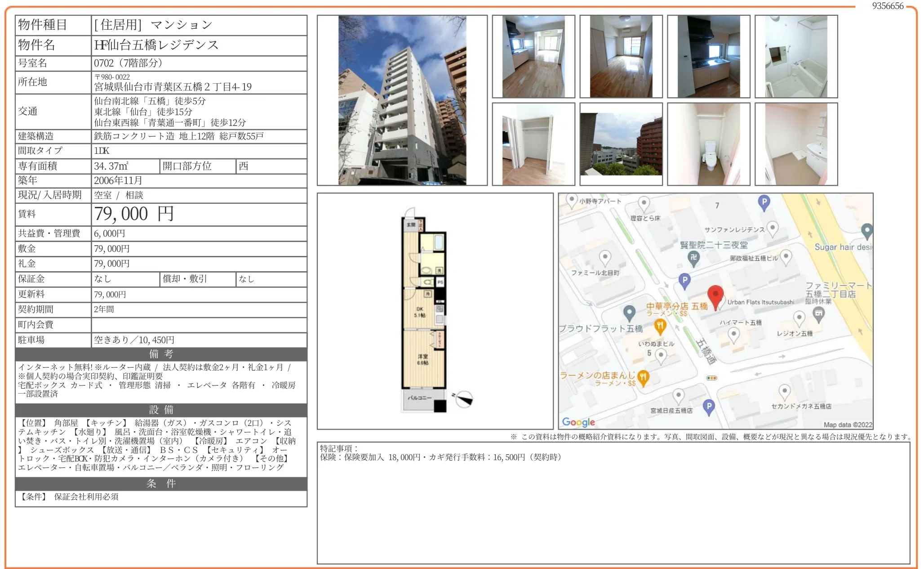
Task: Open the bathroom with bathtub photo
Action: (x=796, y=56)
